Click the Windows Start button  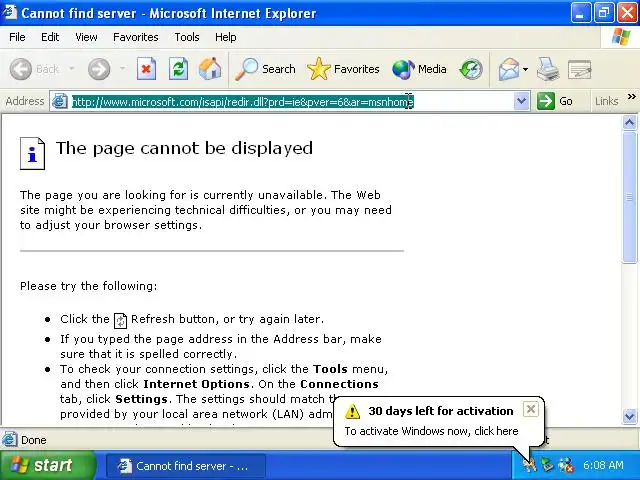pyautogui.click(x=48, y=465)
